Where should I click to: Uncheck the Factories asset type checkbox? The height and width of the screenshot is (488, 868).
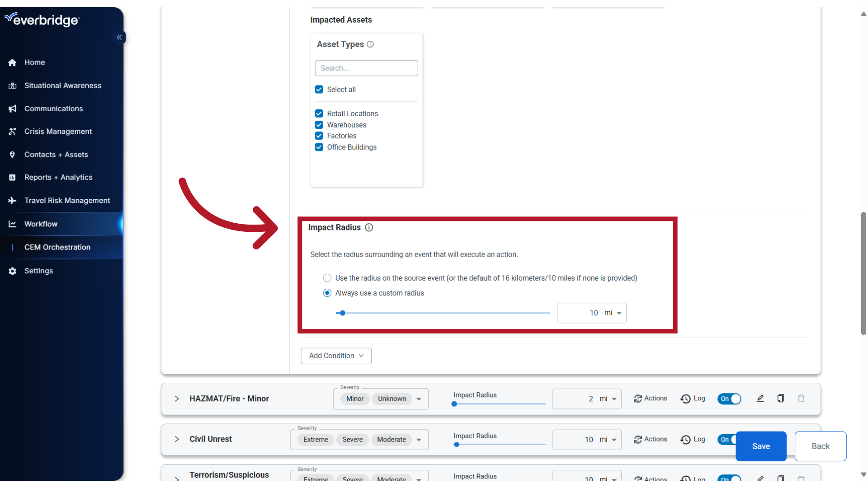320,136
